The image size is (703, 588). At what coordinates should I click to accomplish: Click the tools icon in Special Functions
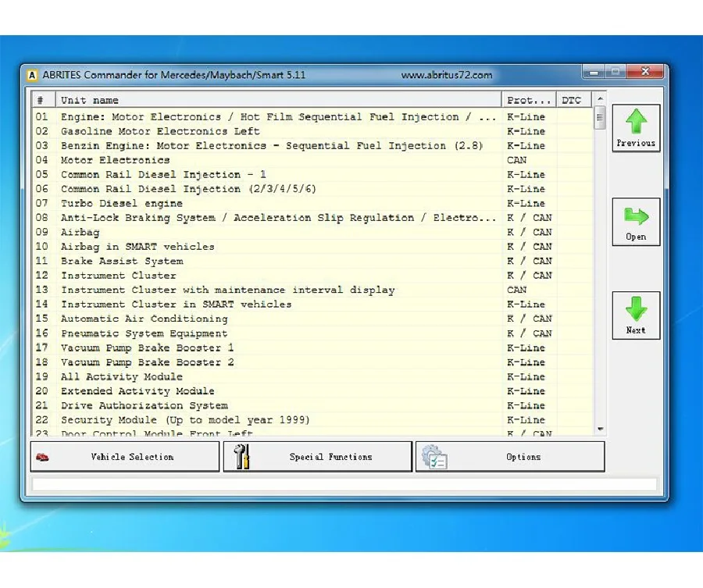(x=242, y=457)
